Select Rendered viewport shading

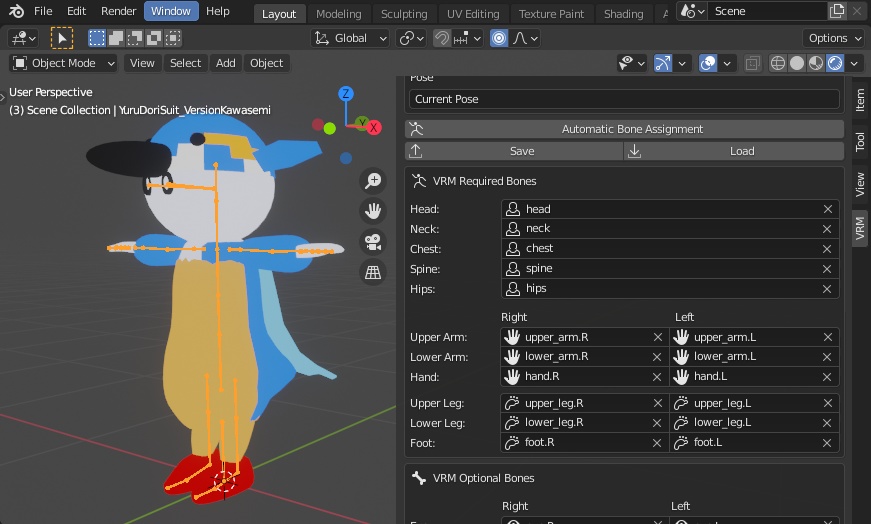click(x=834, y=63)
